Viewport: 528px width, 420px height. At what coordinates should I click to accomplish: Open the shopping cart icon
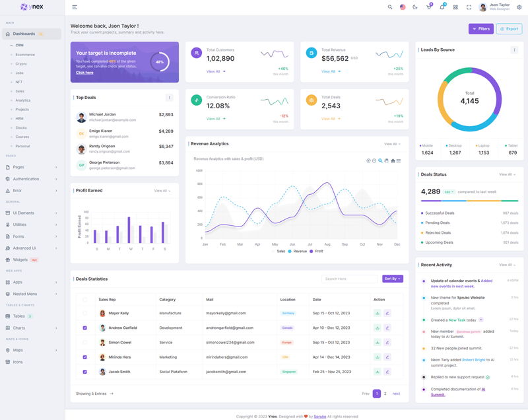pos(428,7)
